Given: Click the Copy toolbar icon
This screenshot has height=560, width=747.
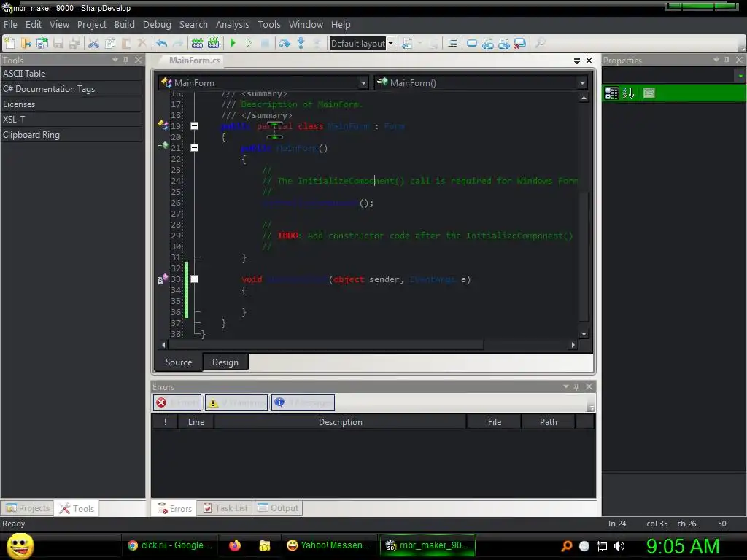Looking at the screenshot, I should point(110,43).
